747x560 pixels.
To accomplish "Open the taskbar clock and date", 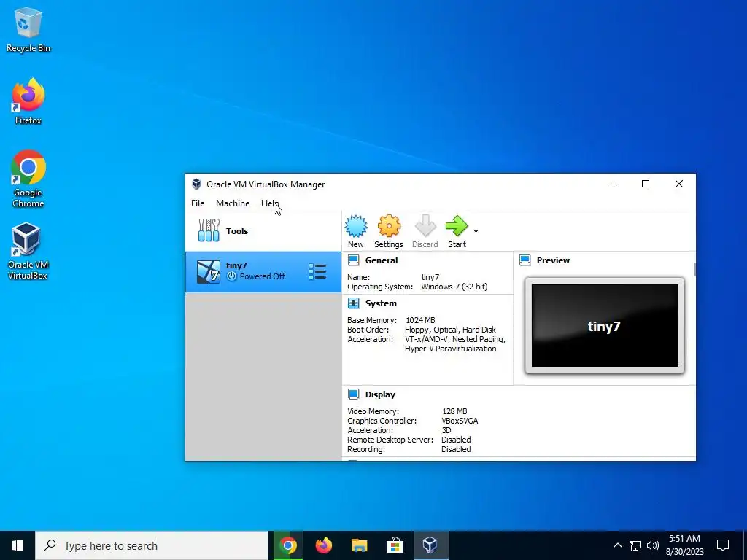I will point(684,545).
